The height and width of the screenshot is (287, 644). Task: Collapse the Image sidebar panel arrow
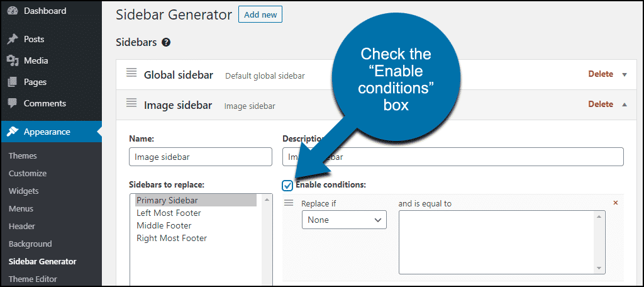coord(625,104)
